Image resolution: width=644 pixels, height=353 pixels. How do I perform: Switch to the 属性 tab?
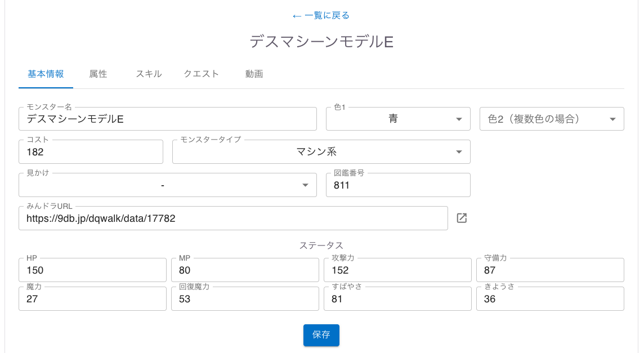pyautogui.click(x=98, y=74)
